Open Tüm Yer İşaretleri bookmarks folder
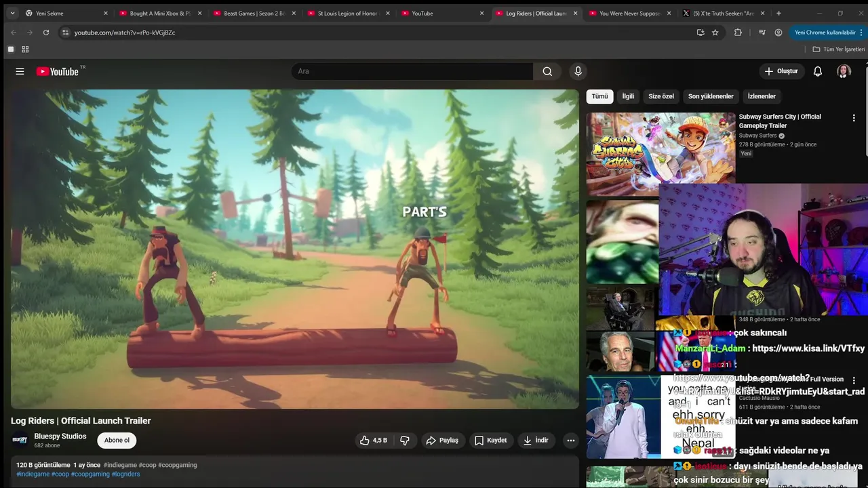The image size is (868, 488). coord(839,49)
